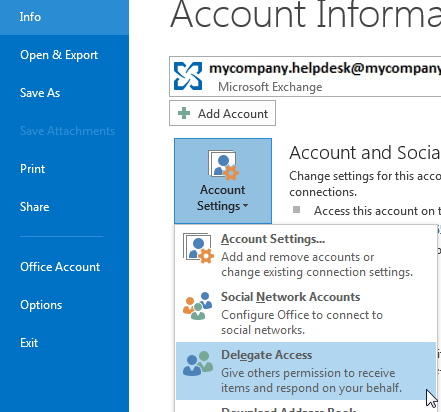The height and width of the screenshot is (412, 441).
Task: Click the Account and Social heading text
Action: [x=365, y=153]
